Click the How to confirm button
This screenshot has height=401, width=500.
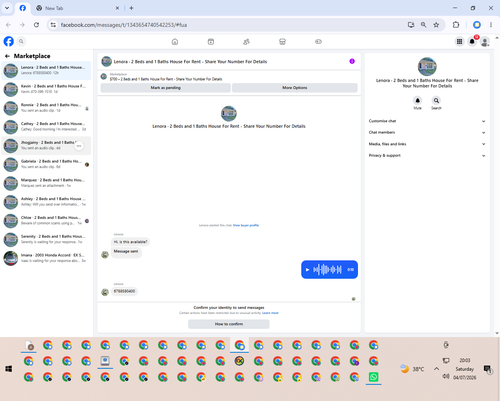pyautogui.click(x=229, y=324)
